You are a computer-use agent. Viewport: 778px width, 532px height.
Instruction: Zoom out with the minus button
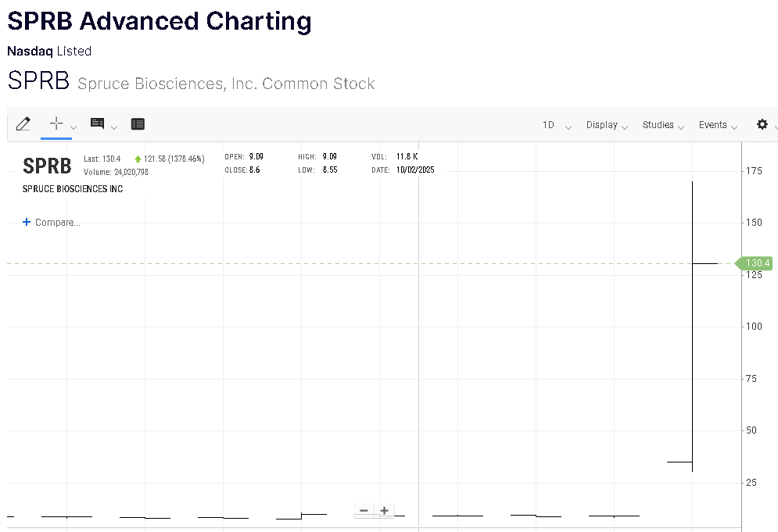click(364, 511)
